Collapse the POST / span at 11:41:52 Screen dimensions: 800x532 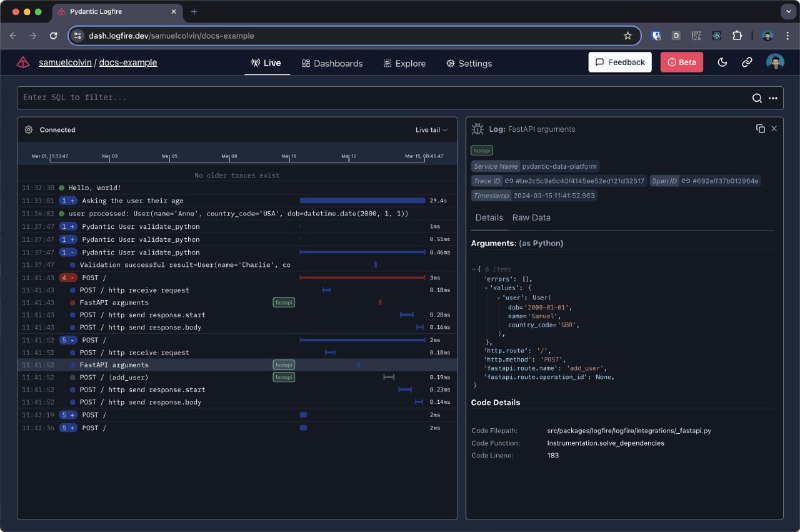click(68, 340)
